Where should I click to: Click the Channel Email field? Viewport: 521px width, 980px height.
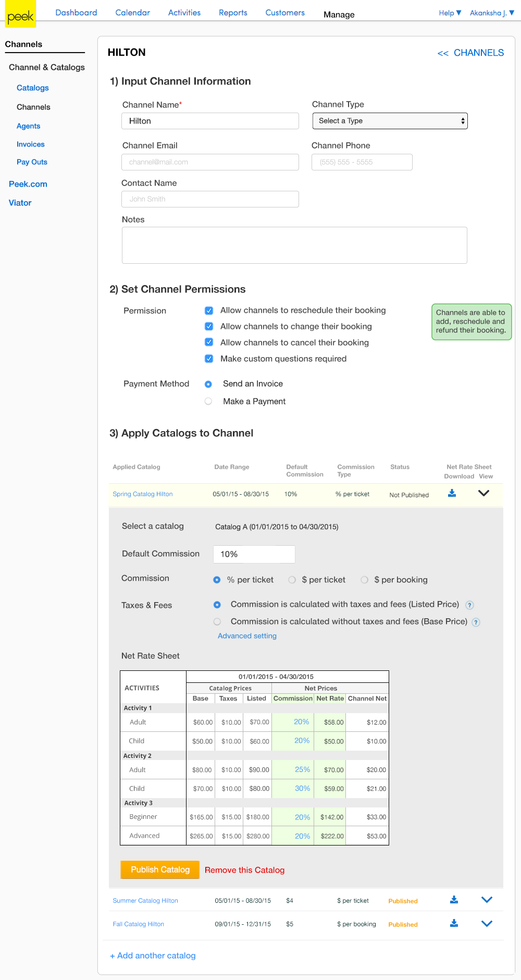210,162
